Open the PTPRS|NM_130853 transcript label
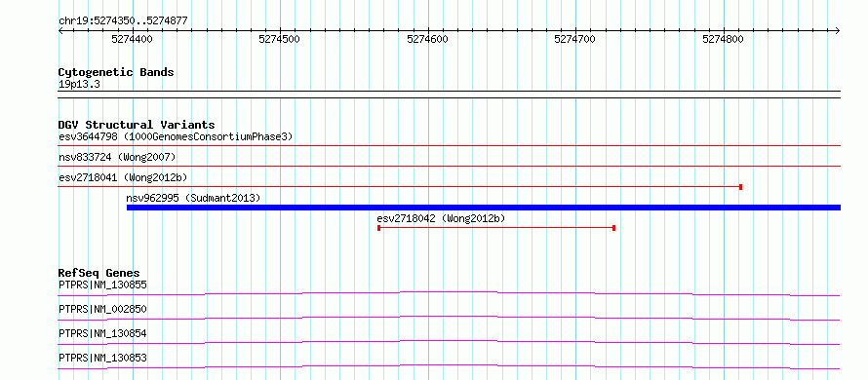The height and width of the screenshot is (380, 868). pos(102,358)
